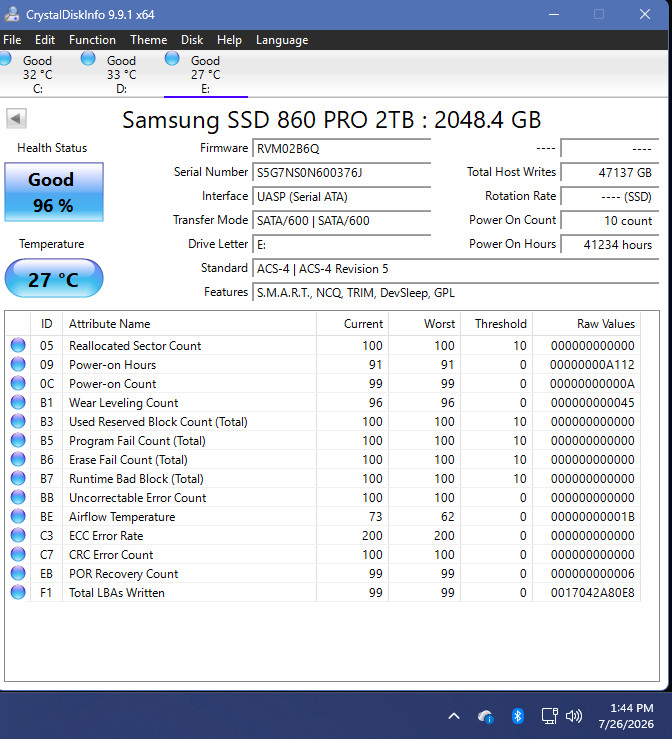Image resolution: width=672 pixels, height=739 pixels.
Task: Click the Features field listing S.M.A.R.T., NCQ
Action: 455,293
